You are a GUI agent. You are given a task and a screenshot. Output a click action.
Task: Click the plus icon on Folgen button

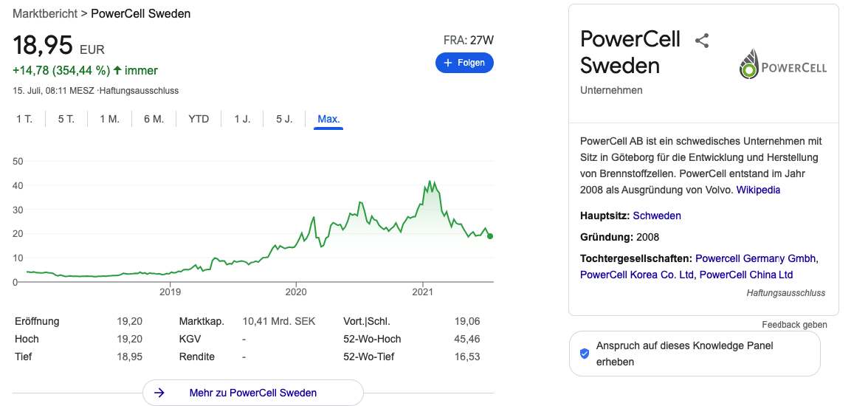(x=448, y=63)
